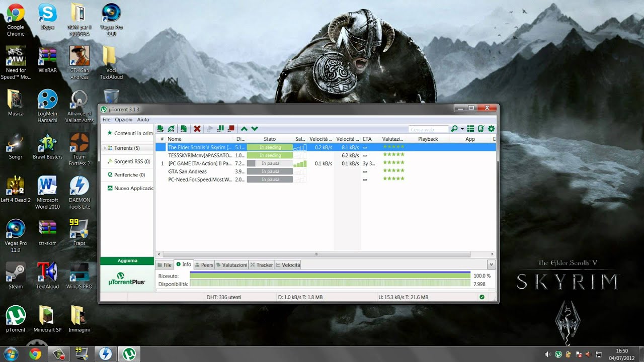Screen dimensions: 644x362
Task: Click the search magnifier icon
Action: (x=454, y=129)
